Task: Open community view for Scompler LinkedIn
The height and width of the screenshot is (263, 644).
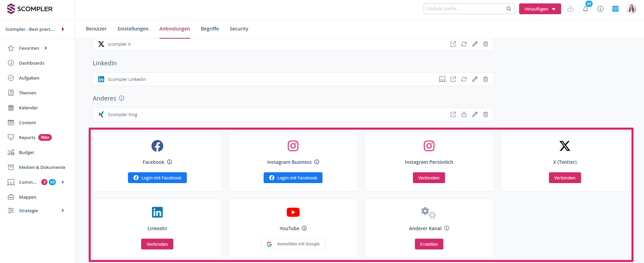Action: (442, 79)
